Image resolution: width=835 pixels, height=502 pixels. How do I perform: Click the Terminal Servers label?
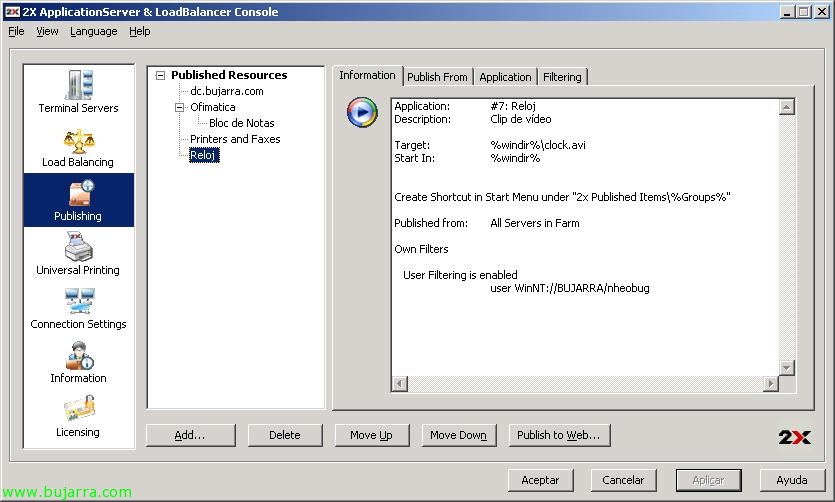point(78,108)
